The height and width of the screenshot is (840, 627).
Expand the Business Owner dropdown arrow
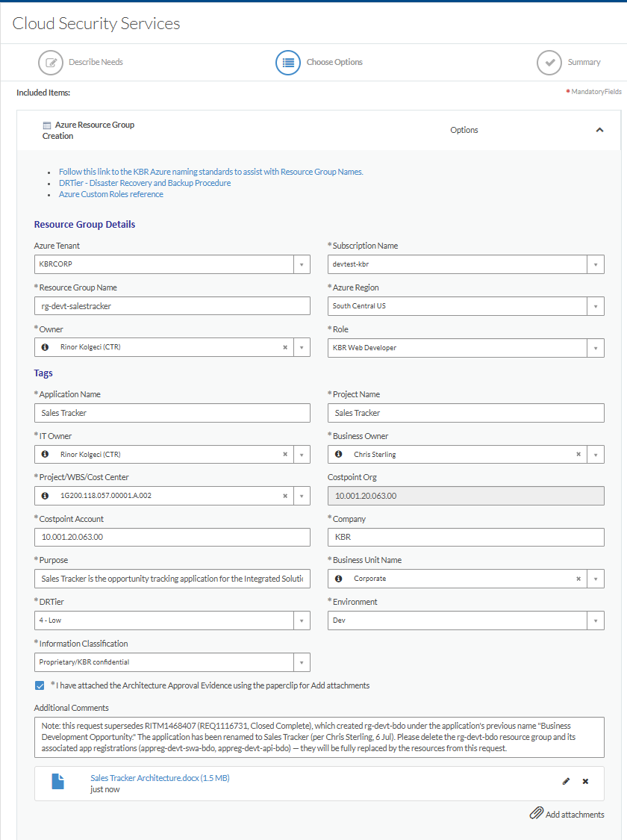click(x=596, y=454)
